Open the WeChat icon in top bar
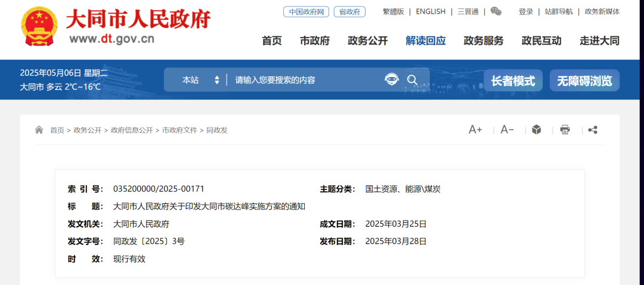The image size is (644, 285). pos(496,11)
